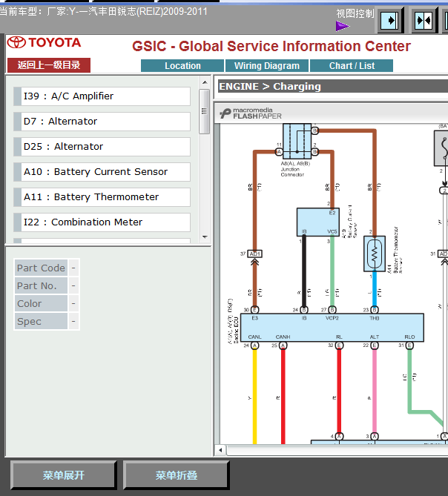Click the diagram horizontal scroll-left arrow

[x=220, y=450]
